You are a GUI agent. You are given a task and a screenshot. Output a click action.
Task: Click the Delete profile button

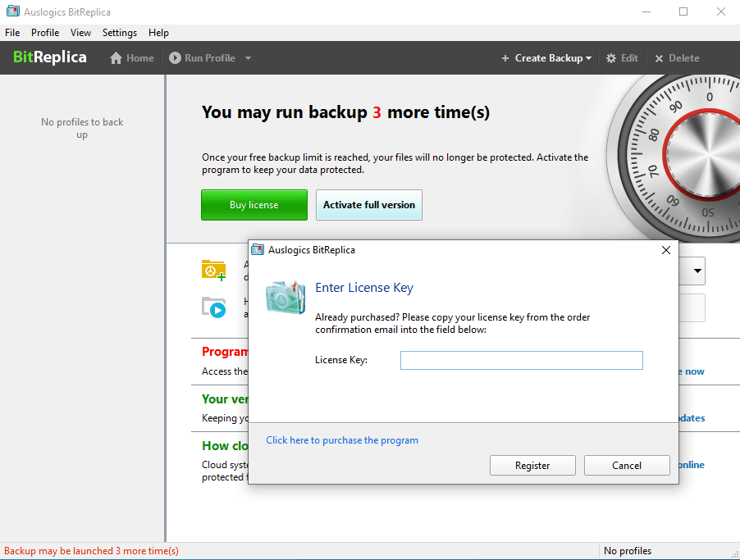click(677, 58)
